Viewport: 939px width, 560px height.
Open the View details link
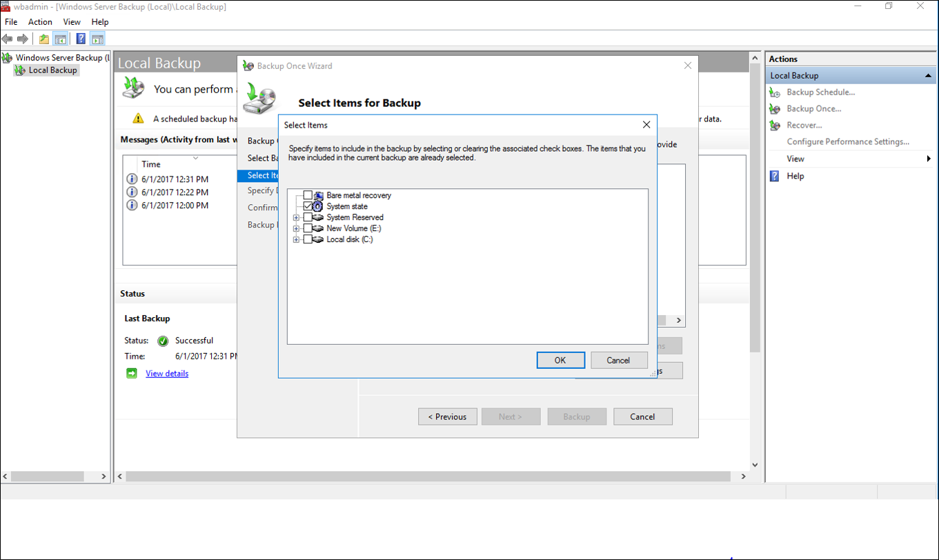[167, 373]
